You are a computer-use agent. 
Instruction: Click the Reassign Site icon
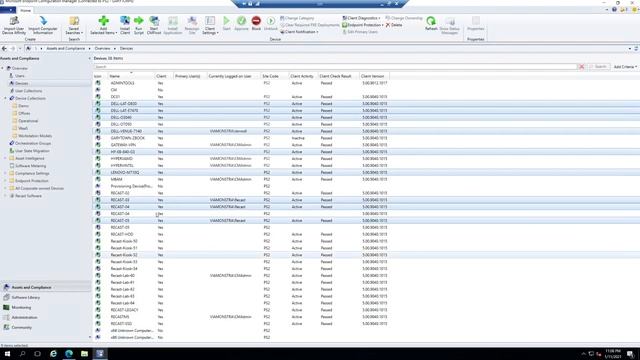(192, 25)
